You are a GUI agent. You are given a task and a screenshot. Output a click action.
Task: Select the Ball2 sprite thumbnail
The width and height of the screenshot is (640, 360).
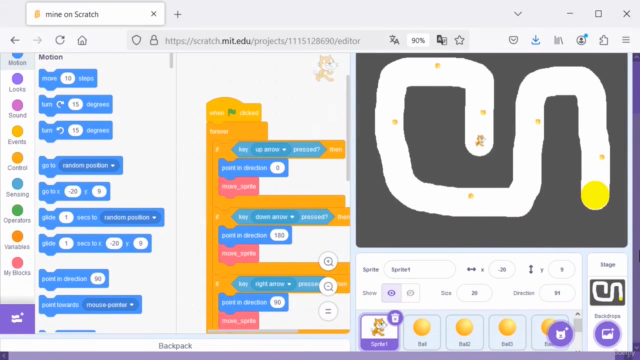464,332
